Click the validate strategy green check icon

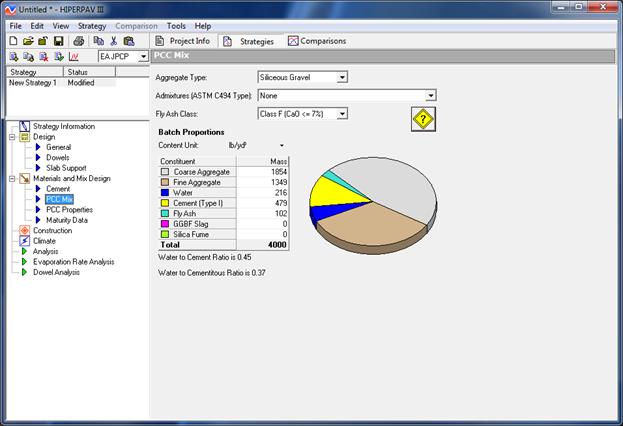[x=59, y=57]
